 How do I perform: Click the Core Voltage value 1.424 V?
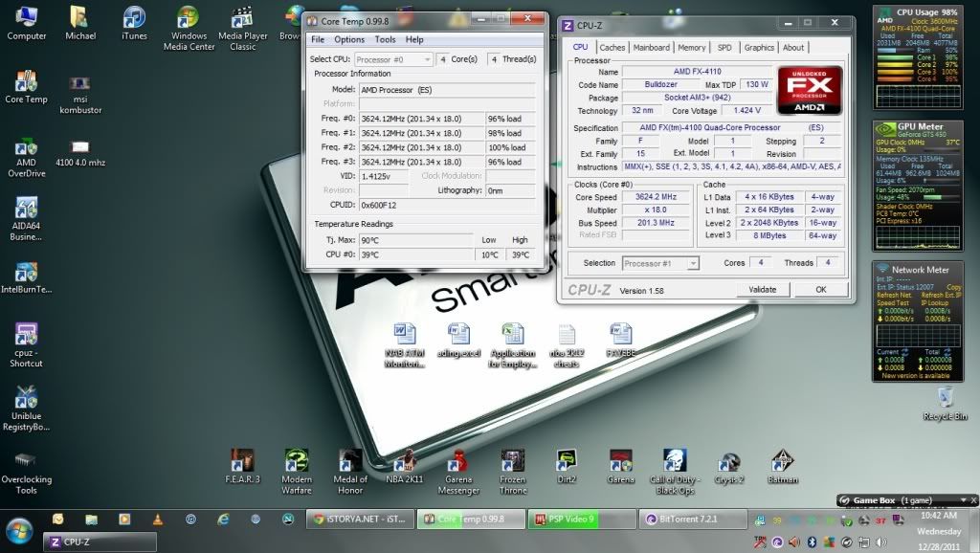(x=746, y=111)
